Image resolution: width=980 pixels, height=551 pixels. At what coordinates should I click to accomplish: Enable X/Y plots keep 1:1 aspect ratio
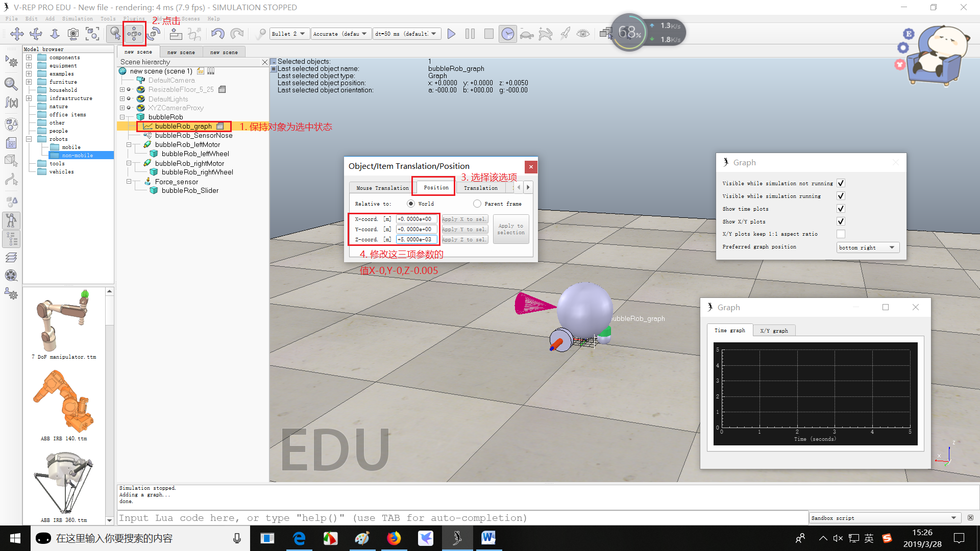point(841,234)
